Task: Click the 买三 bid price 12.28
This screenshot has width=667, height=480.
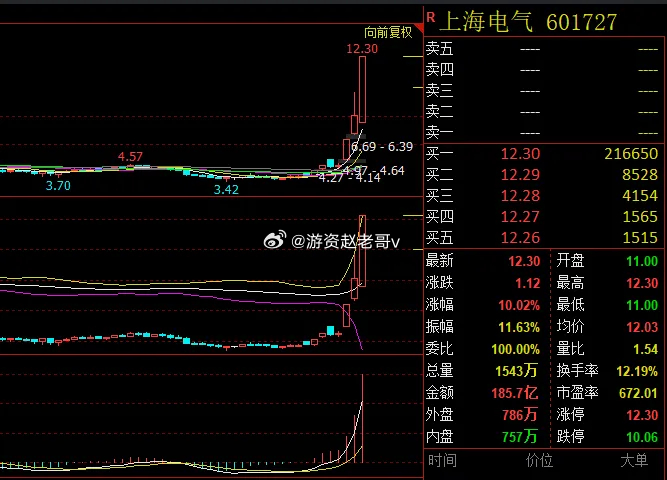Action: [x=520, y=196]
